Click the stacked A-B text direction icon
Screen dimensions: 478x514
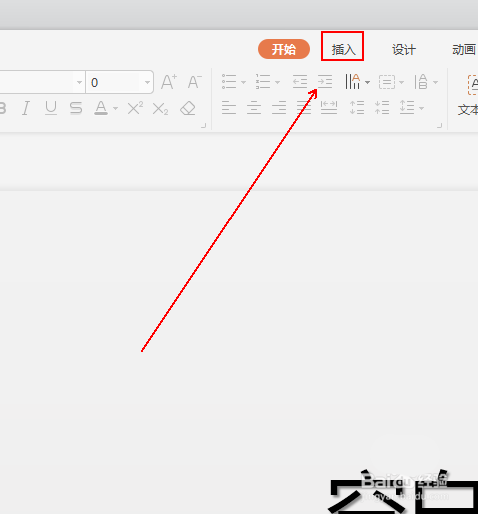[x=421, y=82]
